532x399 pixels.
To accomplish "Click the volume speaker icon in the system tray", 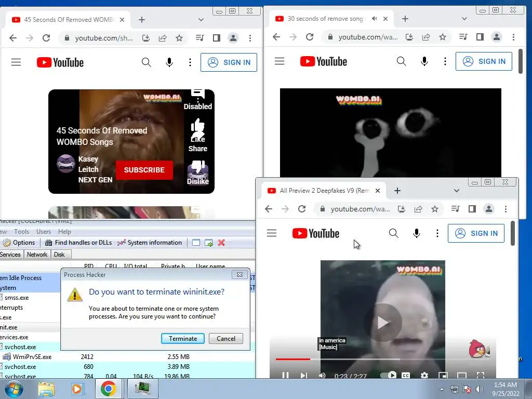I will (480, 389).
